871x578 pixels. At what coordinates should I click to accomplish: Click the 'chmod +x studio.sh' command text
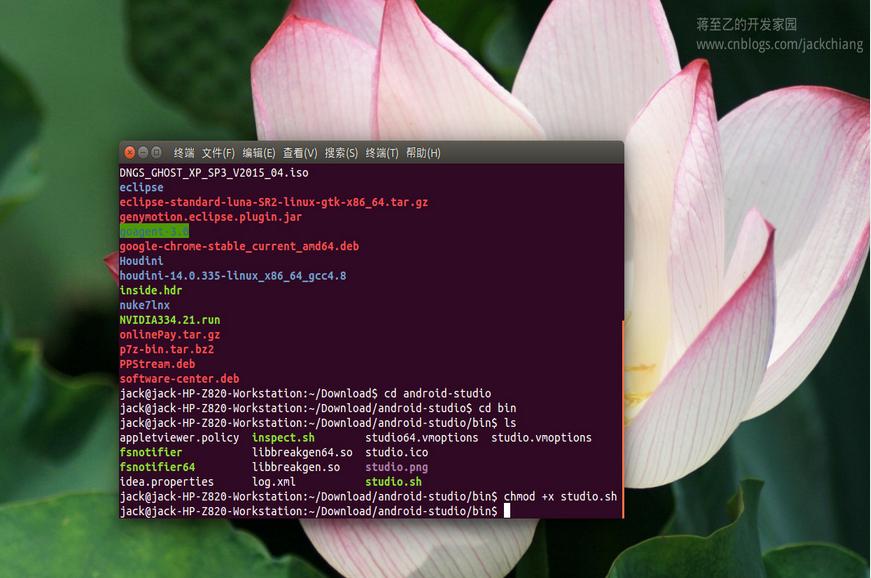tap(560, 496)
